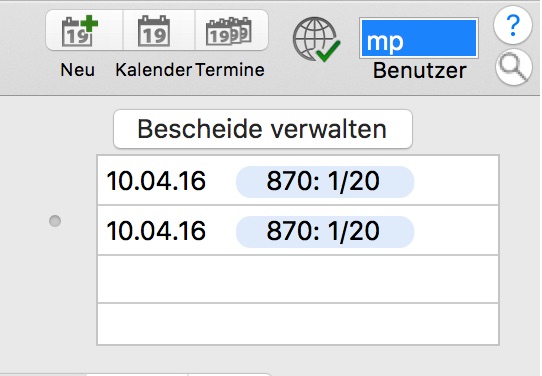Click the Benutzer label

point(420,71)
